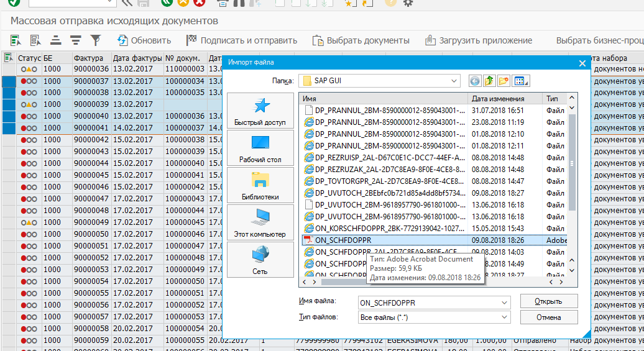Click the filter funnel icon in toolbar
Image resolution: width=644 pixels, height=351 pixels.
95,40
